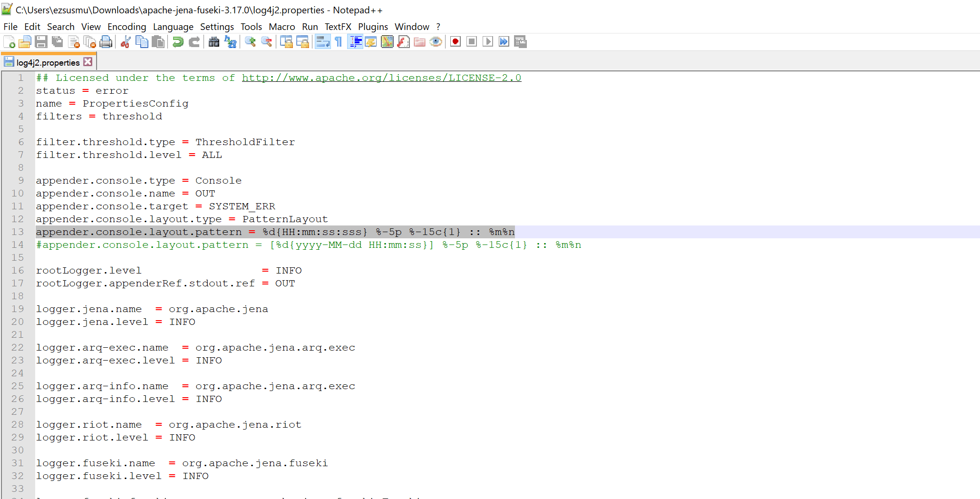This screenshot has width=980, height=499.
Task: Toggle the Show Indent Guide highlight
Action: click(355, 42)
